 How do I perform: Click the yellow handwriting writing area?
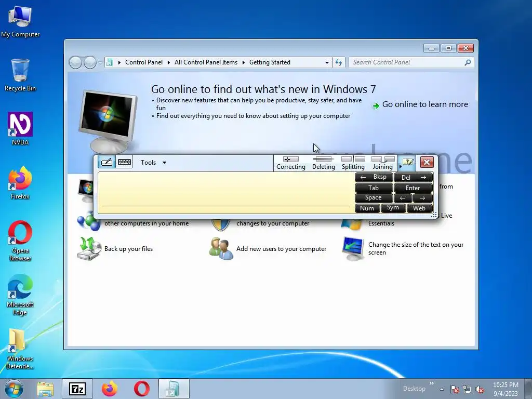(225, 192)
